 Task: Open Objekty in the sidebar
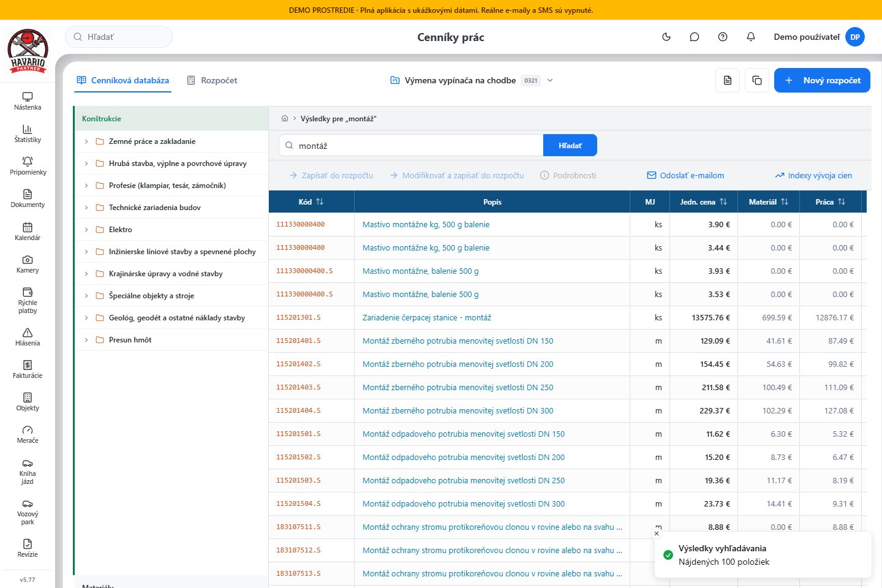point(28,402)
